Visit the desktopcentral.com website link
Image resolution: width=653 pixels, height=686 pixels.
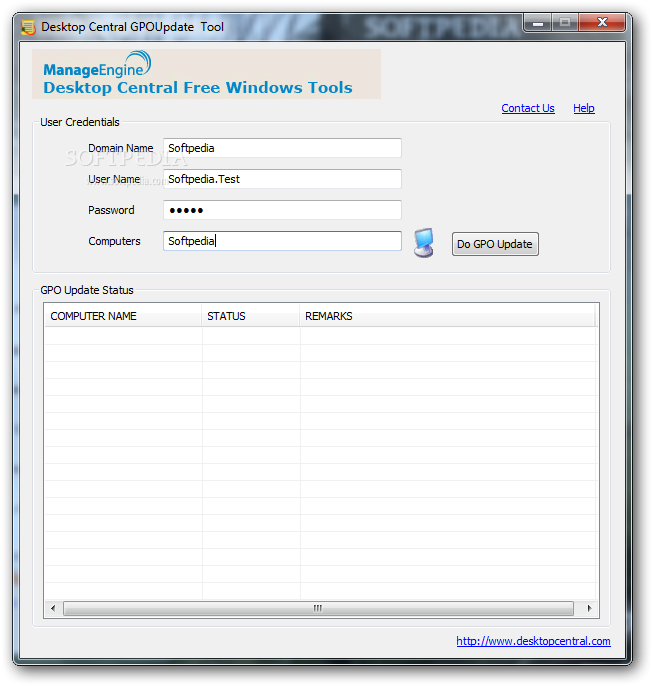point(534,641)
